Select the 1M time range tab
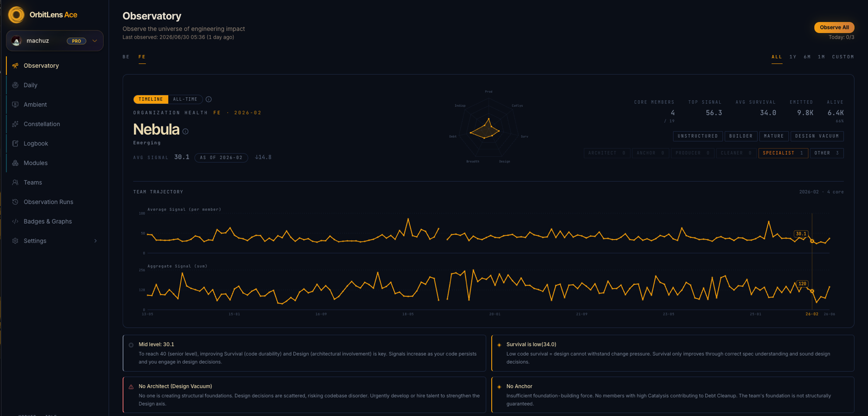 tap(822, 57)
